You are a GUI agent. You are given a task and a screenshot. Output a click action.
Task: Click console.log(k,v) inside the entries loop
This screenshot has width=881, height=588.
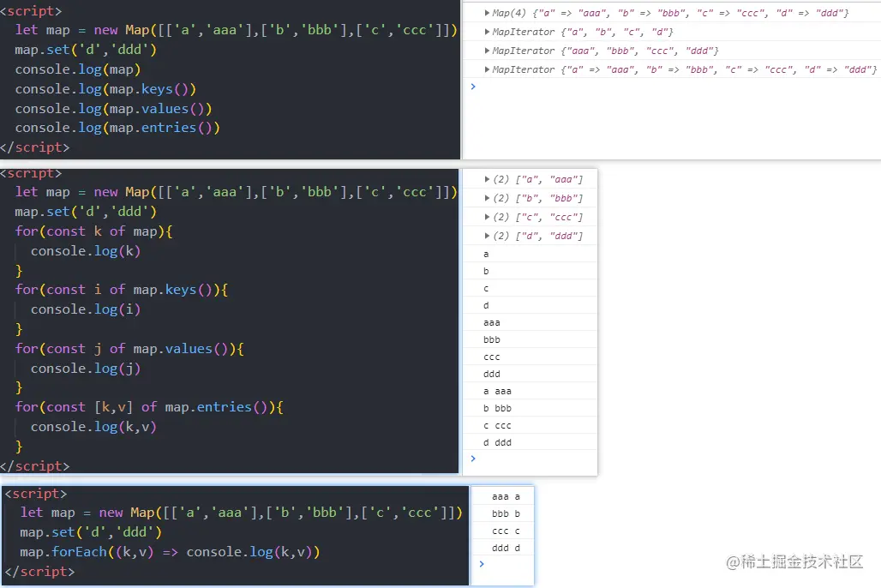coord(93,427)
